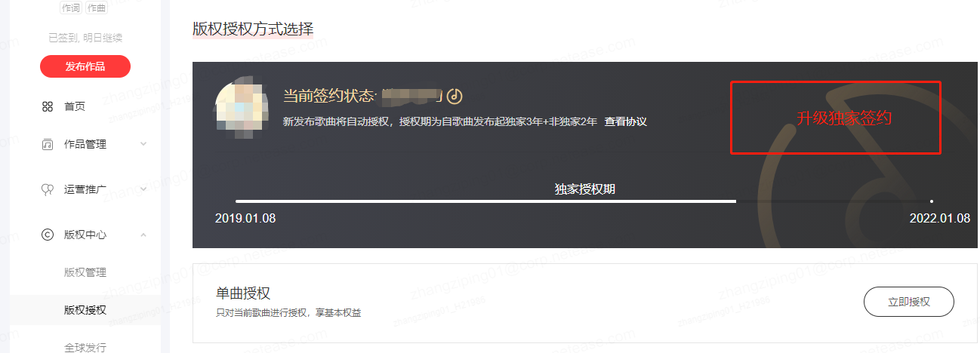The width and height of the screenshot is (980, 353).
Task: Click the red 发布作品 button
Action: coord(85,66)
